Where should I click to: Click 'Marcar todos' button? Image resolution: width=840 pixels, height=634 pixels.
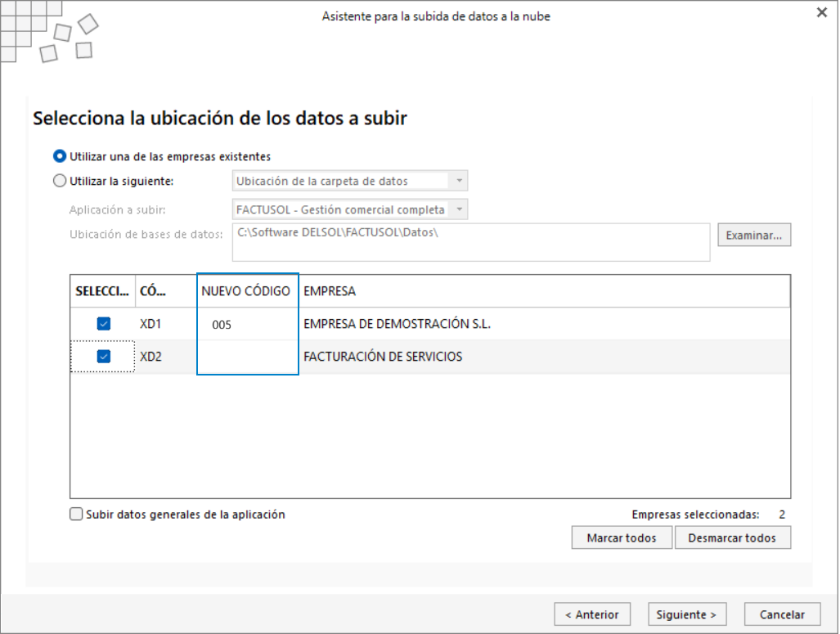(x=622, y=537)
